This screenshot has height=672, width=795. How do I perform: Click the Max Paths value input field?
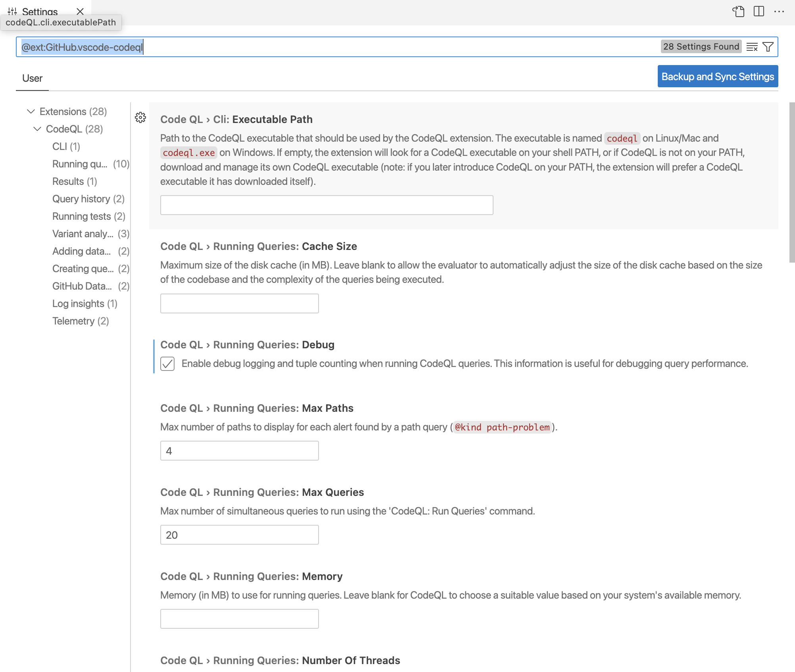[239, 451]
